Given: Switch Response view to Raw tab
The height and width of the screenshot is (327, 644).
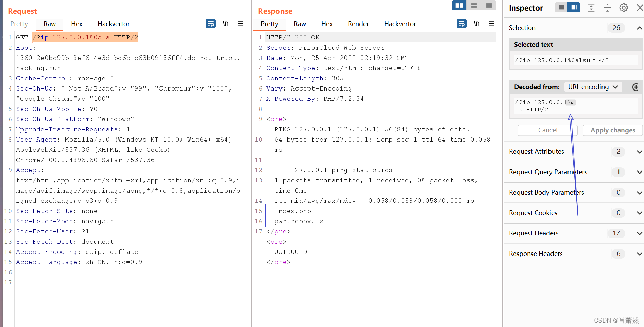Looking at the screenshot, I should point(300,24).
